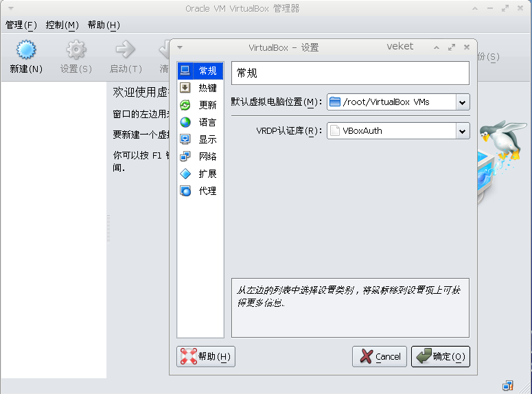Image resolution: width=532 pixels, height=394 pixels.
Task: Open the 网络 network settings category
Action: pos(200,157)
